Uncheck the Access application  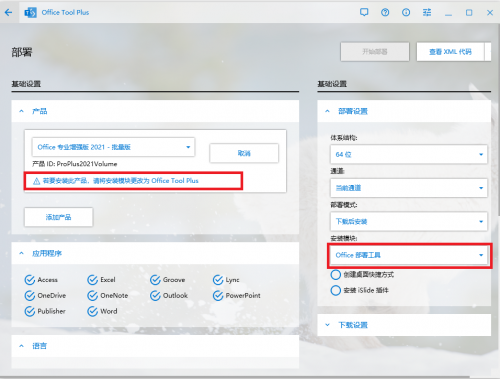(30, 280)
